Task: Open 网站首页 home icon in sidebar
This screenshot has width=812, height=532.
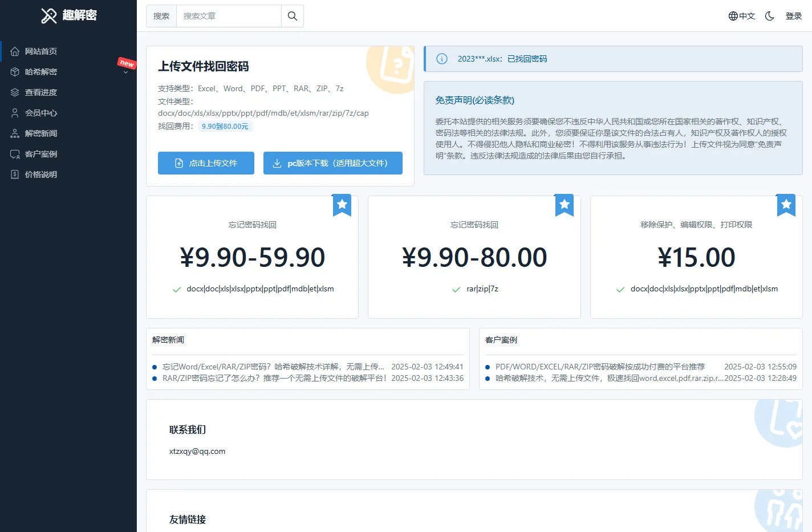Action: tap(15, 51)
